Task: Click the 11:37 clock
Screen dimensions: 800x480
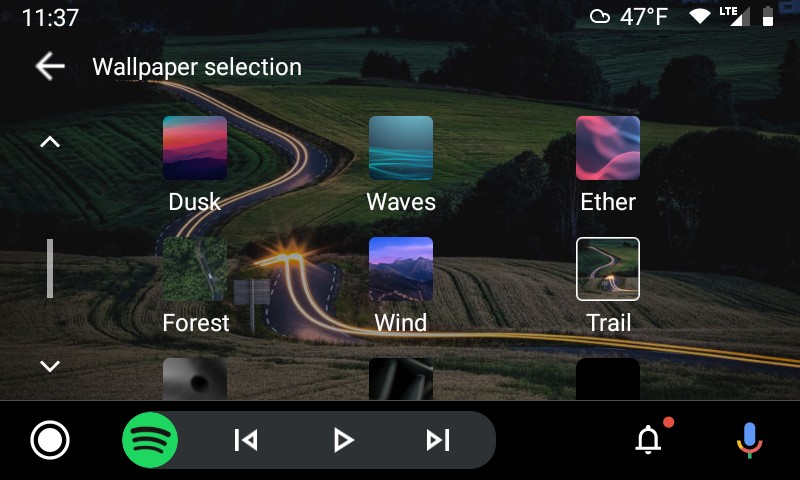Action: tap(51, 18)
